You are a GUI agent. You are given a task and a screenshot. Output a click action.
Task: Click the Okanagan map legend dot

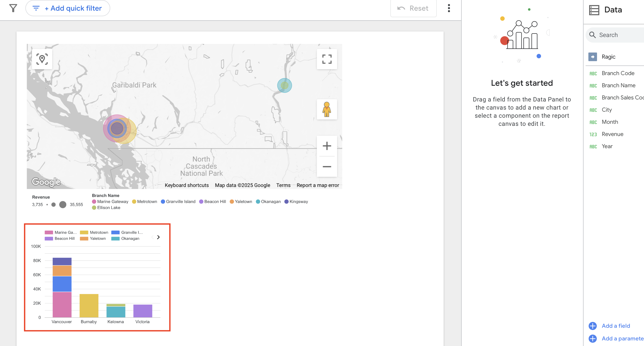point(258,201)
